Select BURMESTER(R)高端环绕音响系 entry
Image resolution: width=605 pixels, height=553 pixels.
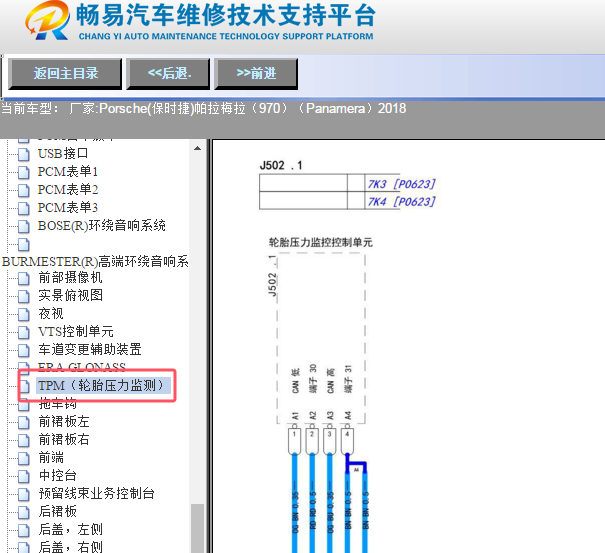[x=95, y=262]
